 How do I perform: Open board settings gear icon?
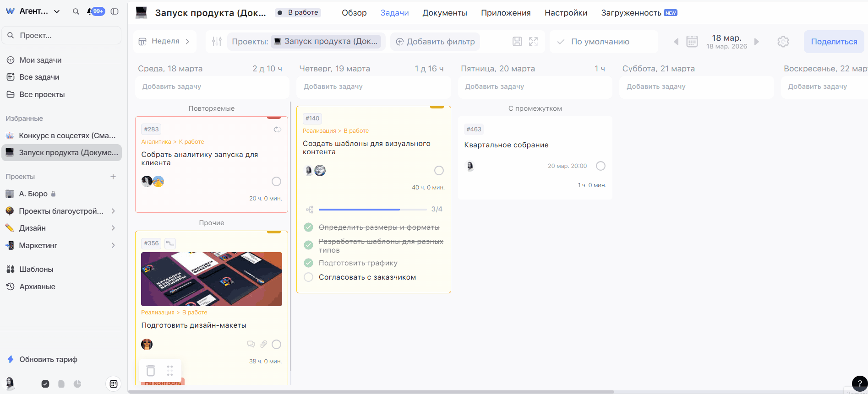coord(783,42)
